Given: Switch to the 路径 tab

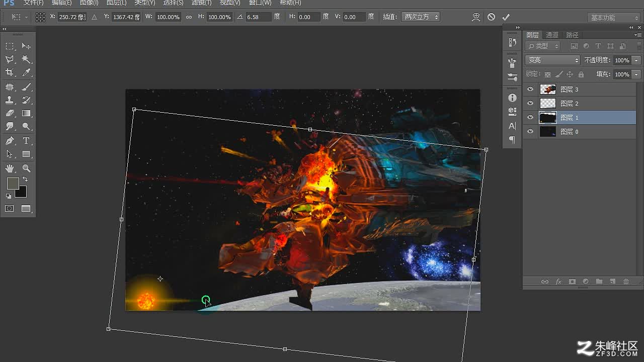Looking at the screenshot, I should point(572,35).
